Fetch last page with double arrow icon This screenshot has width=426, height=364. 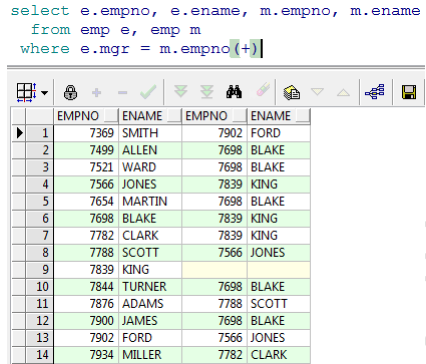(207, 92)
